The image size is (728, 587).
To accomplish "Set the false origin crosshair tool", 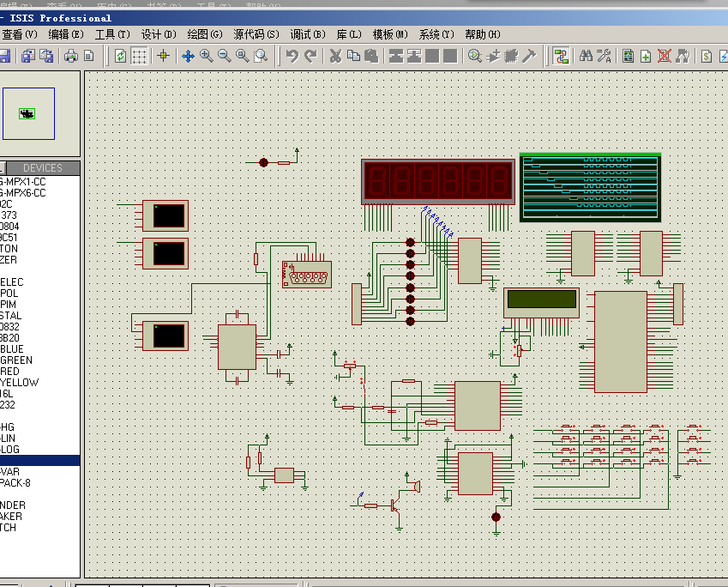I will (x=163, y=57).
